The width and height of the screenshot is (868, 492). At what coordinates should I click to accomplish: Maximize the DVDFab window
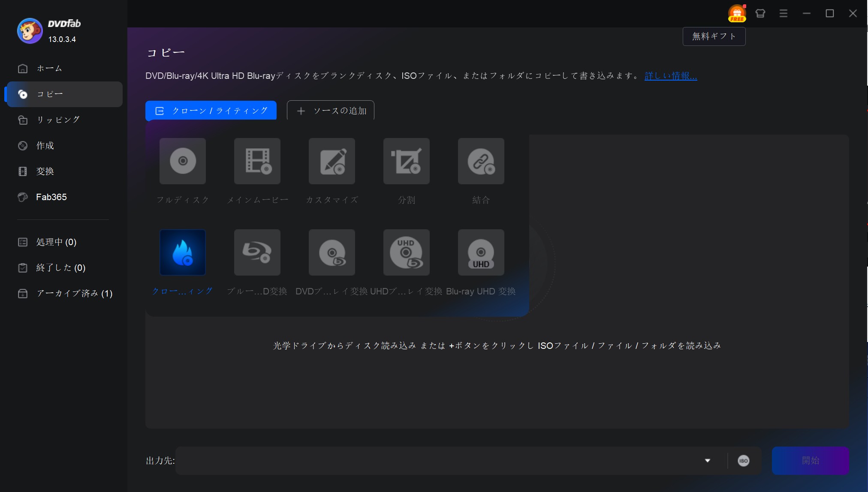click(830, 13)
